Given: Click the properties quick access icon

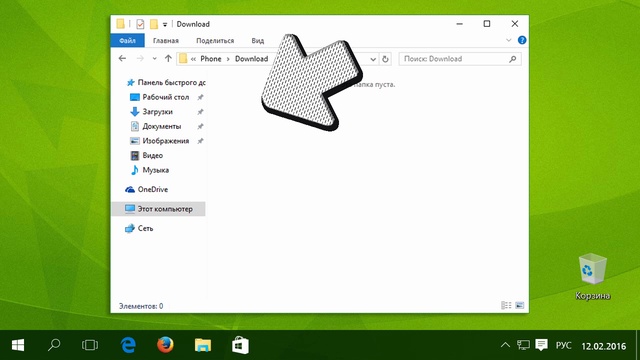Looking at the screenshot, I should coord(140,24).
